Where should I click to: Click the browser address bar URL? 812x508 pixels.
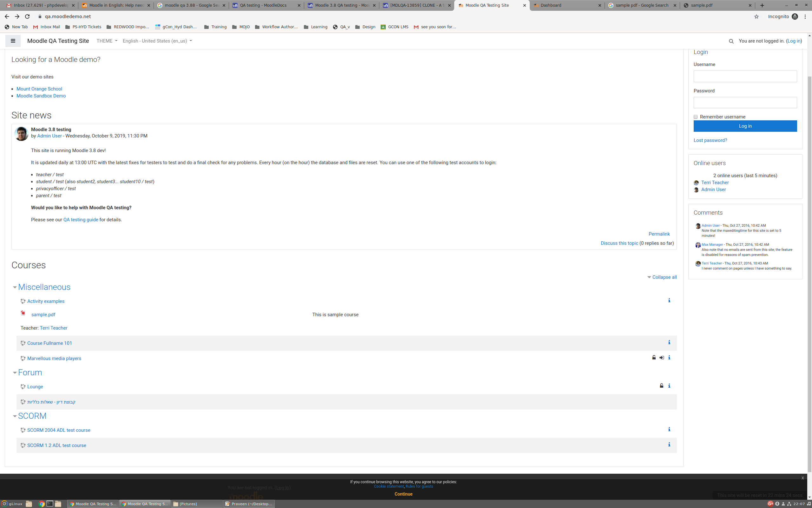pyautogui.click(x=68, y=17)
